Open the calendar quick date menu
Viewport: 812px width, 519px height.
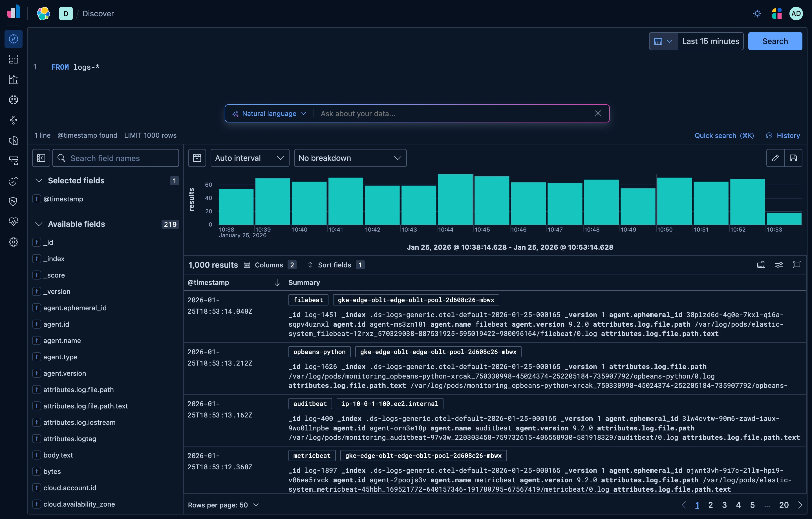(663, 41)
